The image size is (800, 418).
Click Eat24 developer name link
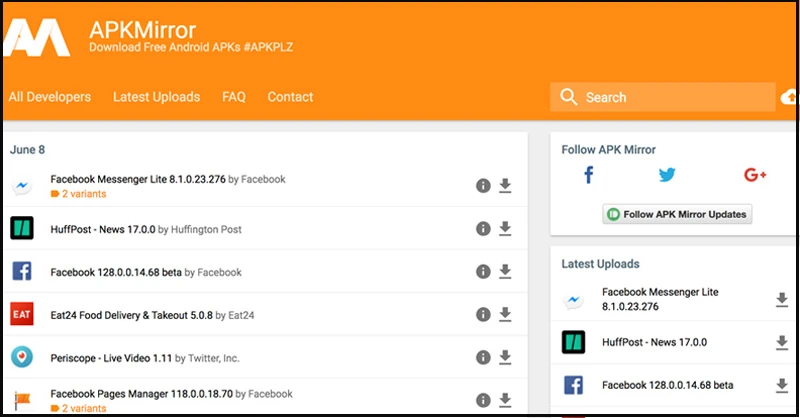(241, 315)
